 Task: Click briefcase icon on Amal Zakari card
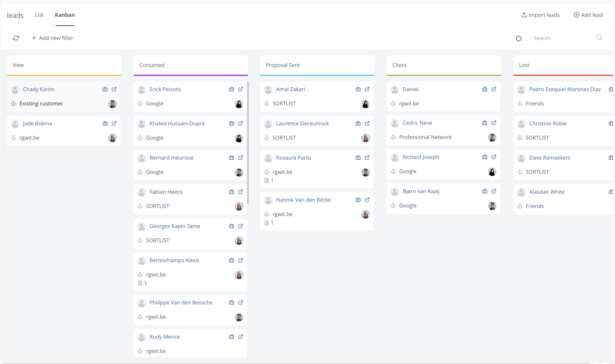[x=358, y=89]
